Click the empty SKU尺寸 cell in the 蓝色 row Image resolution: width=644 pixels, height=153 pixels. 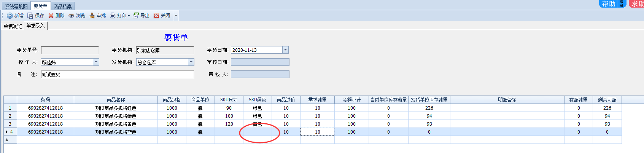pyautogui.click(x=229, y=132)
